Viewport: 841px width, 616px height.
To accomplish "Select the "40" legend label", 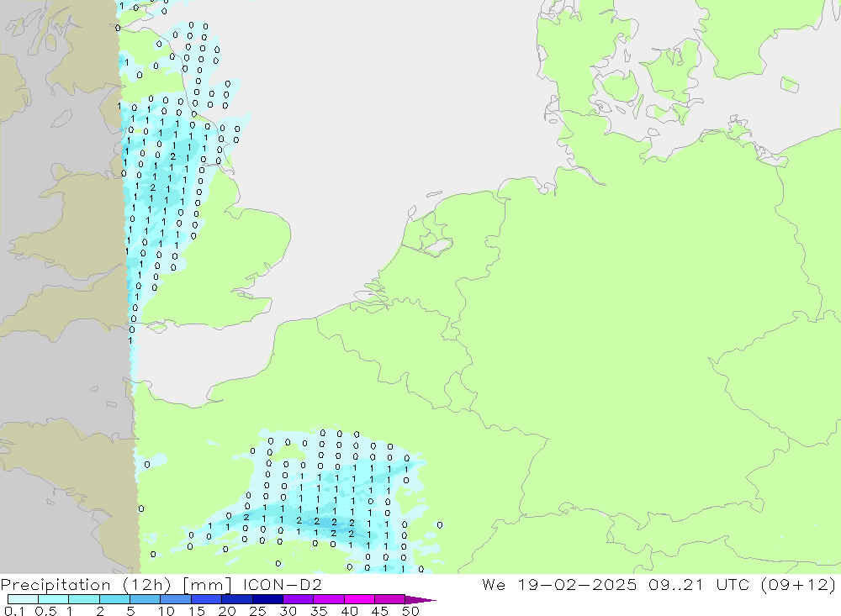I will pyautogui.click(x=349, y=611).
